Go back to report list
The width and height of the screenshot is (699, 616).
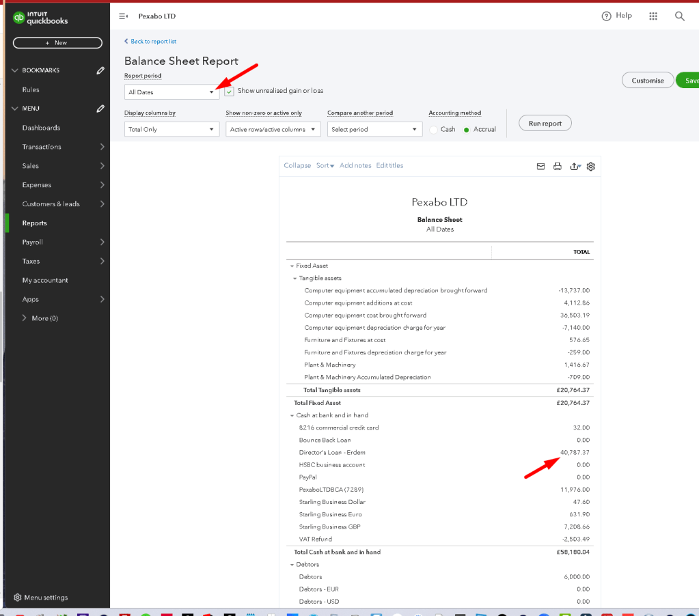pos(150,42)
